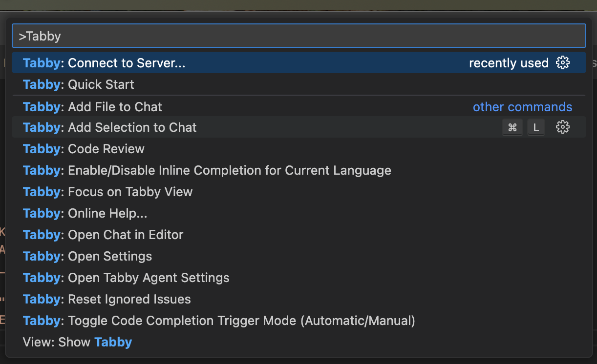The image size is (597, 364).
Task: Click the command palette search input
Action: [298, 35]
